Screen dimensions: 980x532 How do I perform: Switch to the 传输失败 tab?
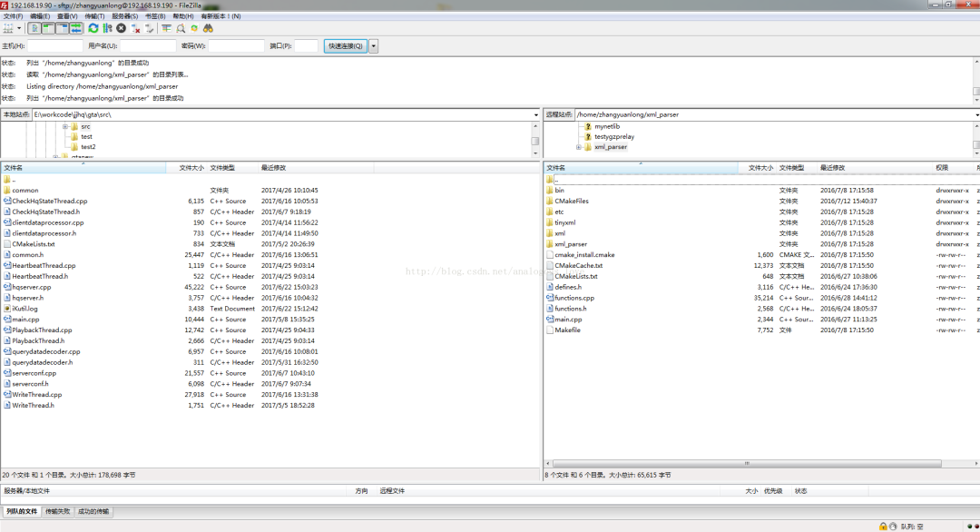click(57, 511)
